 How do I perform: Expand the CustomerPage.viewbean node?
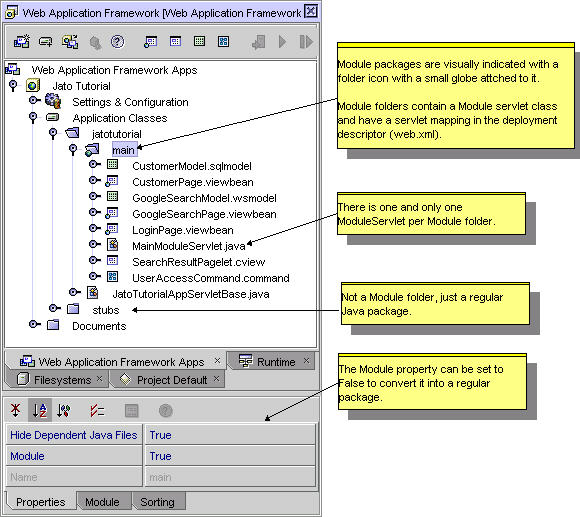click(95, 180)
